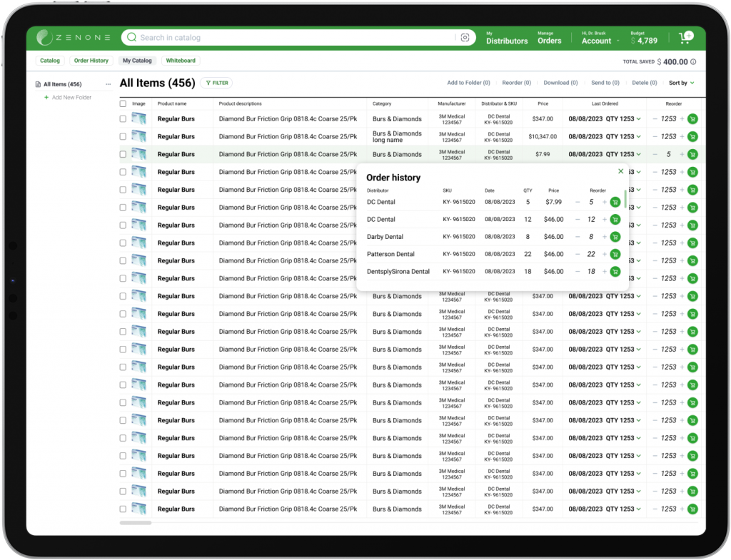Expand the Sort by dropdown
This screenshot has width=731, height=560.
(681, 83)
